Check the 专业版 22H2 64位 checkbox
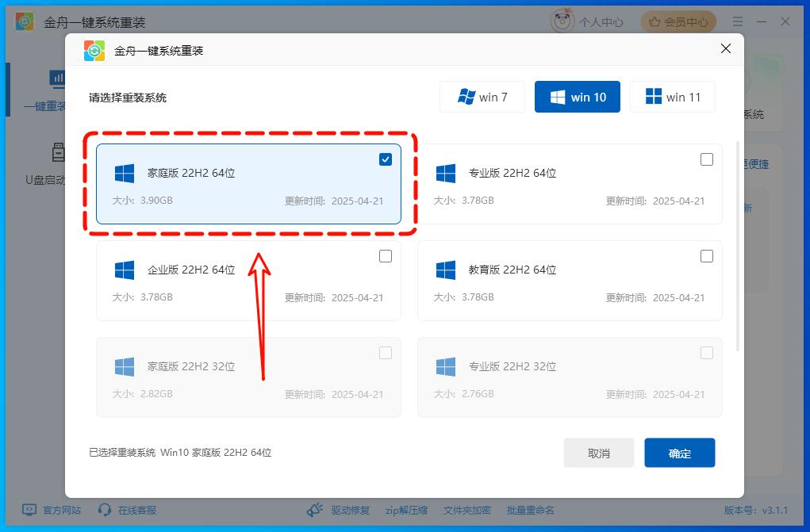 (x=707, y=159)
